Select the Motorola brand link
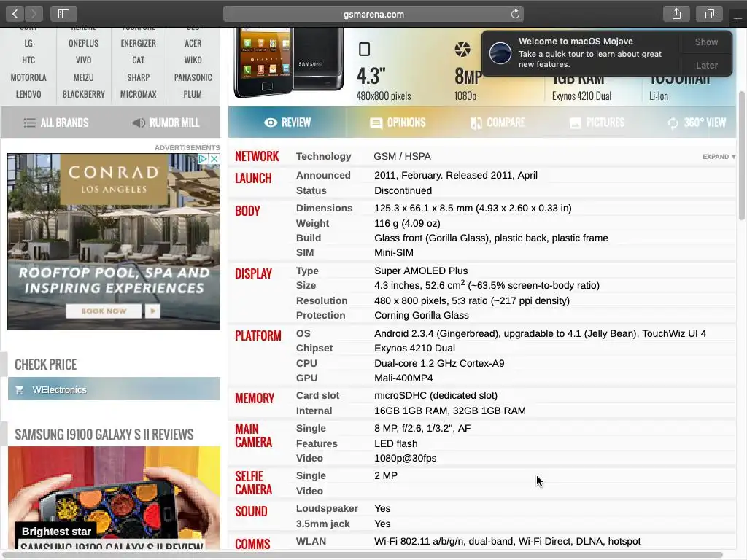The image size is (747, 560). point(28,77)
